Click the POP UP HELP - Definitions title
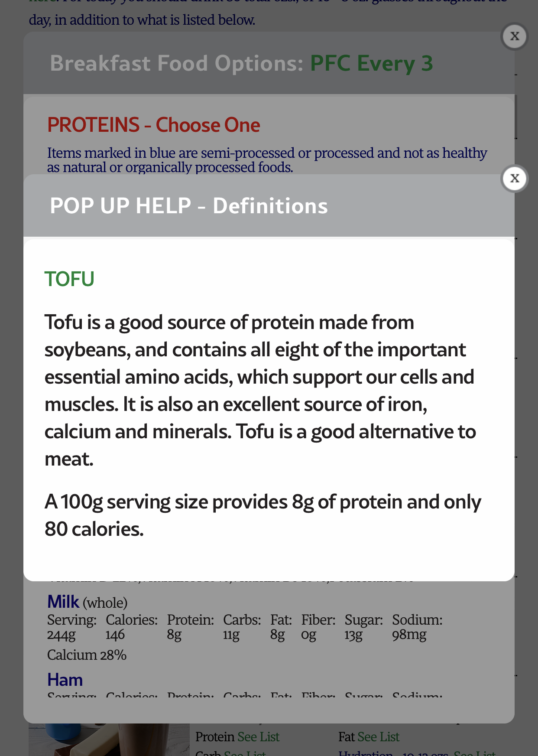This screenshot has width=538, height=756. click(188, 206)
